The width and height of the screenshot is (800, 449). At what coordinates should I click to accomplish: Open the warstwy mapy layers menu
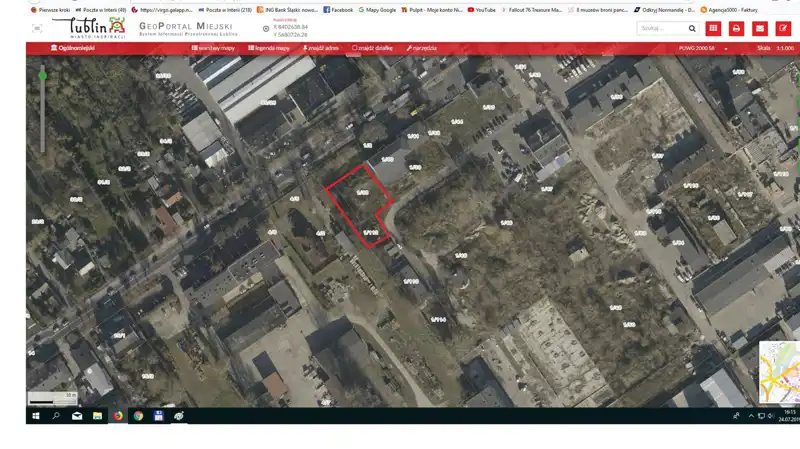pos(213,48)
